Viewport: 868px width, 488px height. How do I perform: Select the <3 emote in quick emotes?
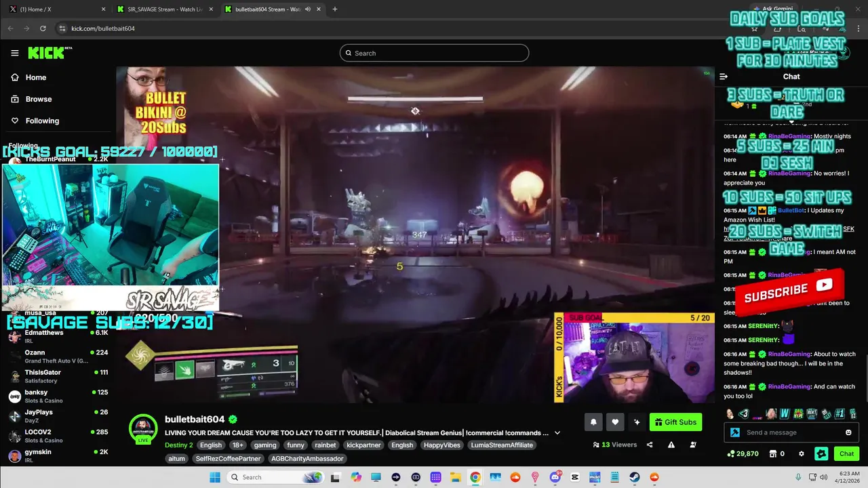744,413
